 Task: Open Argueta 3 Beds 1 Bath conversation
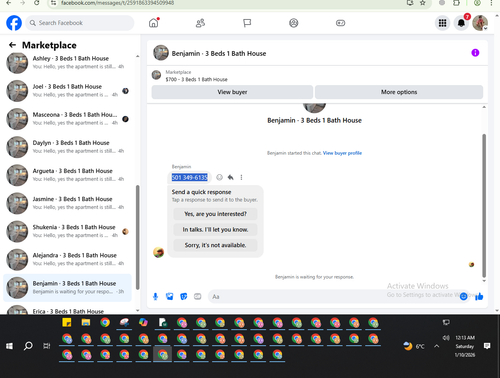pyautogui.click(x=68, y=175)
